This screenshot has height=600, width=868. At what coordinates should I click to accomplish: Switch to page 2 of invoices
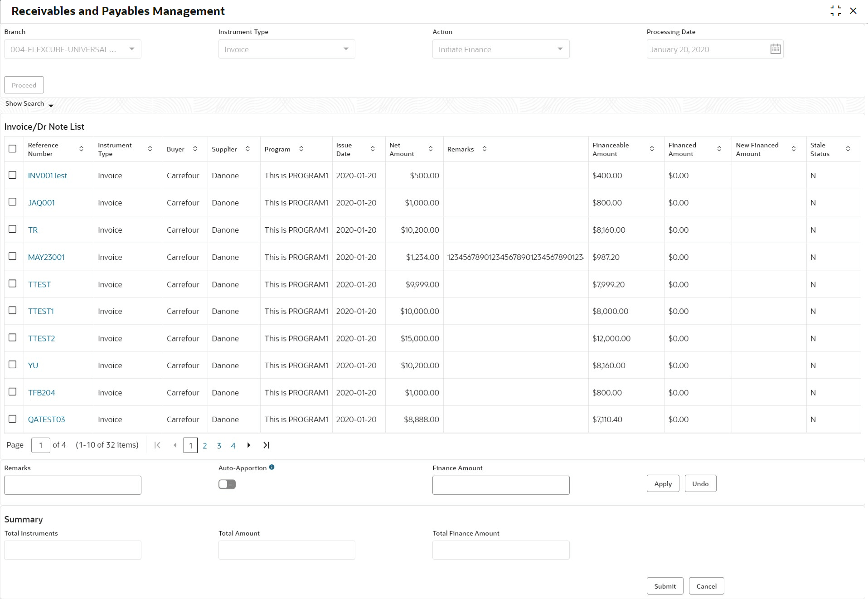pyautogui.click(x=205, y=446)
